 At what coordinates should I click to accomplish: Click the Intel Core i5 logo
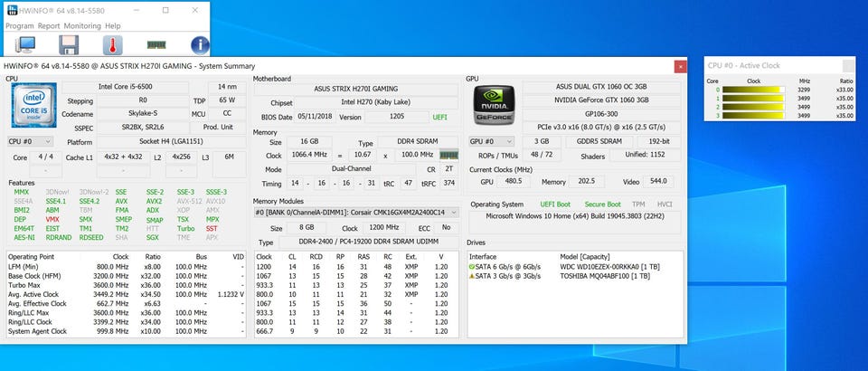click(x=33, y=105)
